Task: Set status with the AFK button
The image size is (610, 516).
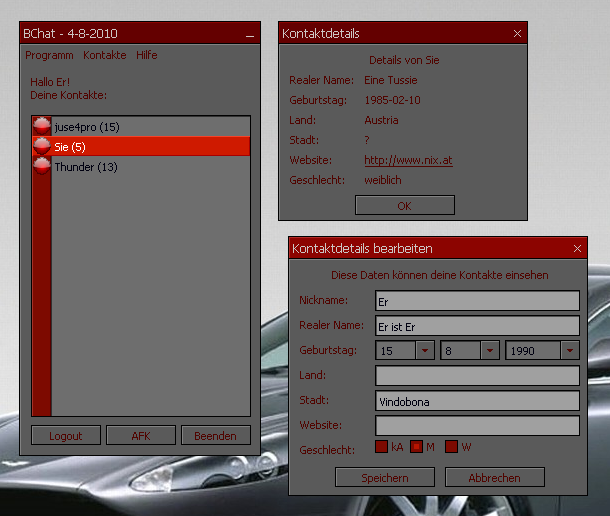Action: coord(141,436)
